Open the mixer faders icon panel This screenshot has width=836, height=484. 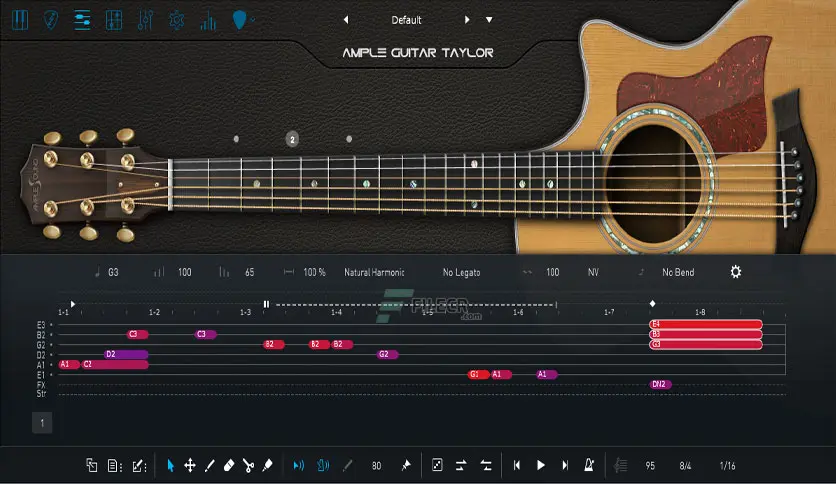click(x=145, y=20)
